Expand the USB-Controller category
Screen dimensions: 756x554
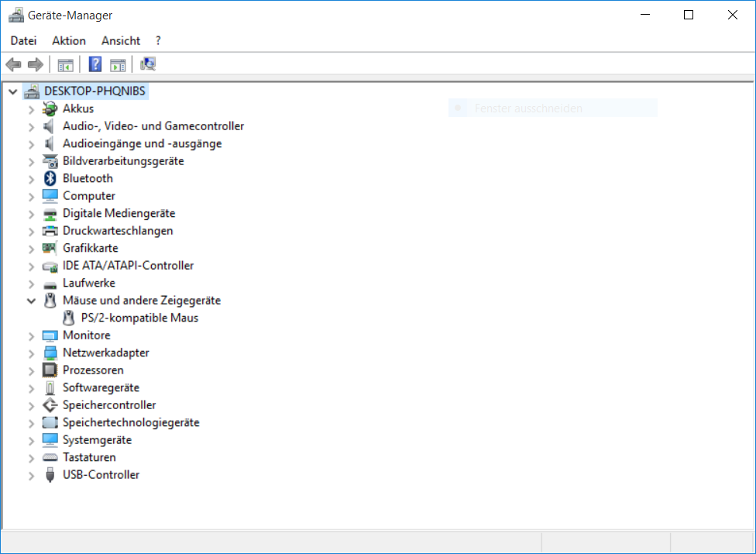point(31,476)
